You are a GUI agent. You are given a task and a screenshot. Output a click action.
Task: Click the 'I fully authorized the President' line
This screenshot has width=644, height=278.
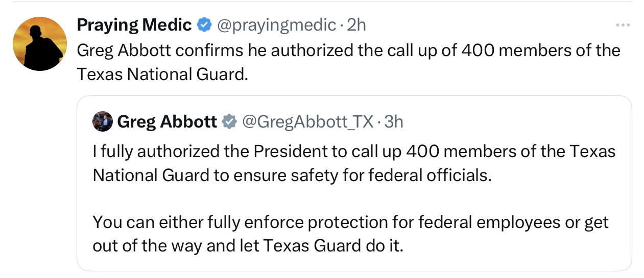[353, 151]
